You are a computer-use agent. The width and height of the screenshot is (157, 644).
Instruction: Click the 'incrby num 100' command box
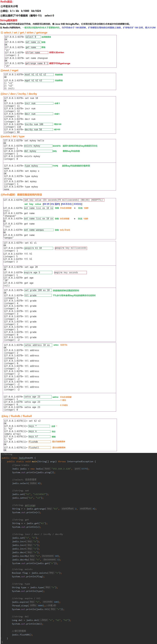[x=39, y=124]
